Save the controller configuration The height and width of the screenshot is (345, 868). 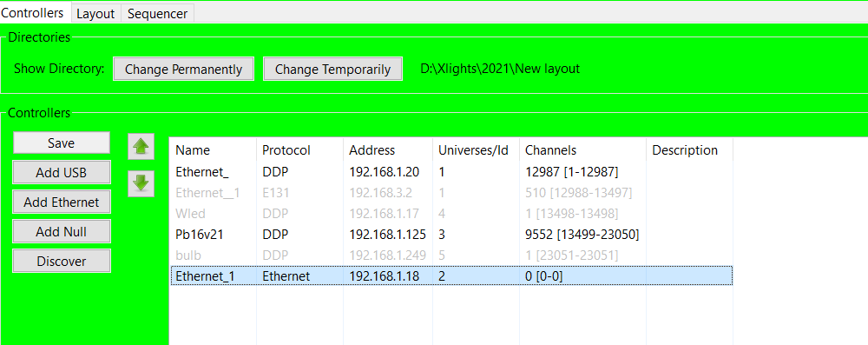(62, 143)
